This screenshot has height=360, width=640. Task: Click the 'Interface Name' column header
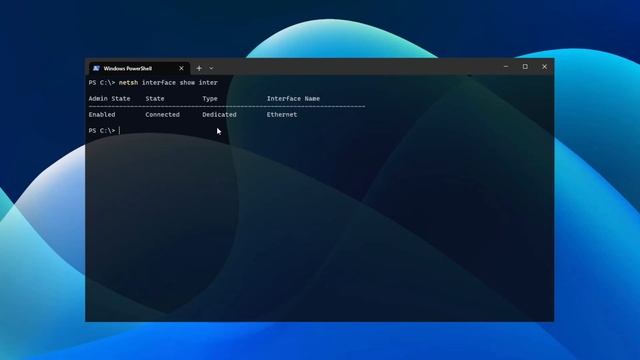(293, 98)
